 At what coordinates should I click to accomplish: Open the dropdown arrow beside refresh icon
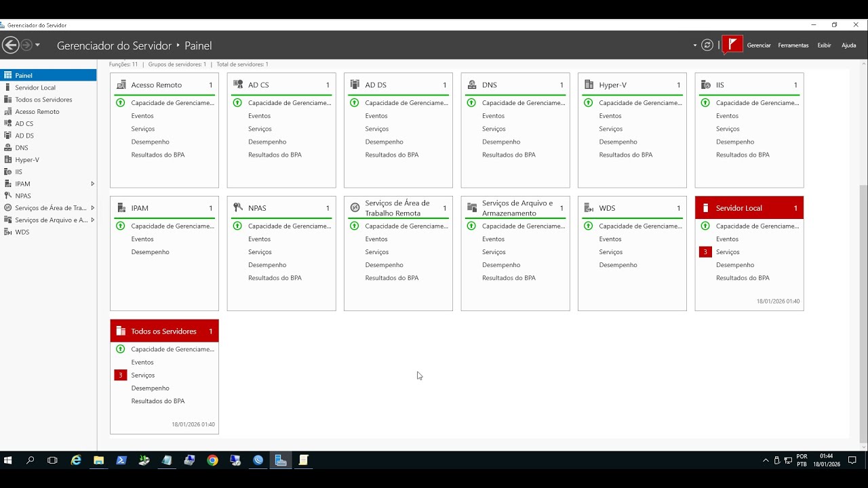click(695, 45)
